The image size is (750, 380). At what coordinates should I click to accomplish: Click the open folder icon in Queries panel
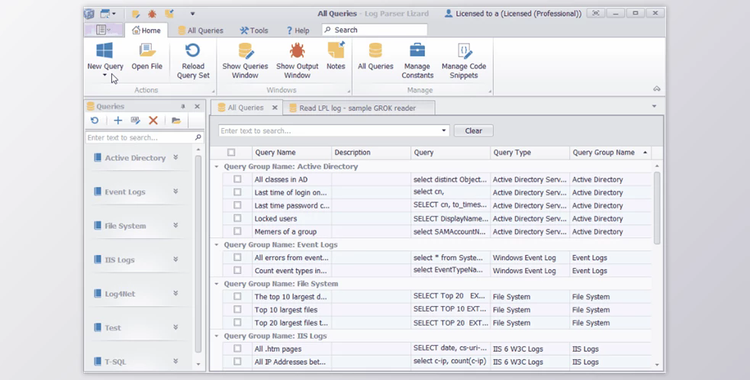click(x=176, y=121)
